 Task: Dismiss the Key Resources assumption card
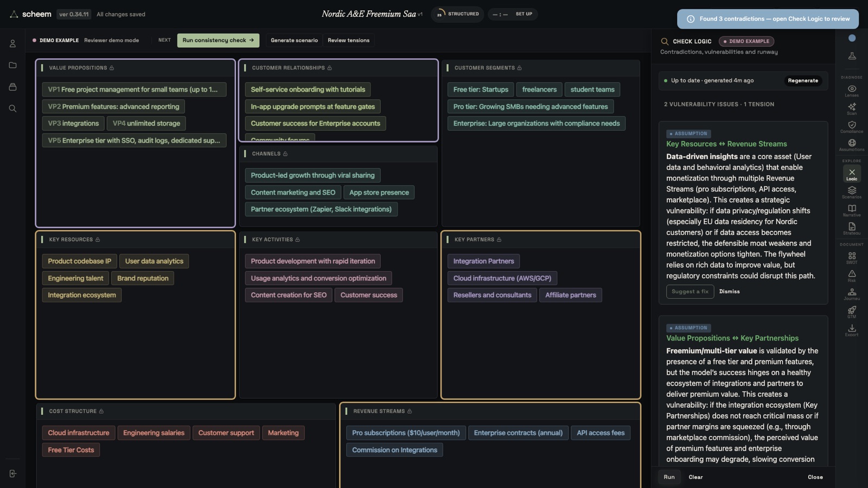pyautogui.click(x=729, y=292)
